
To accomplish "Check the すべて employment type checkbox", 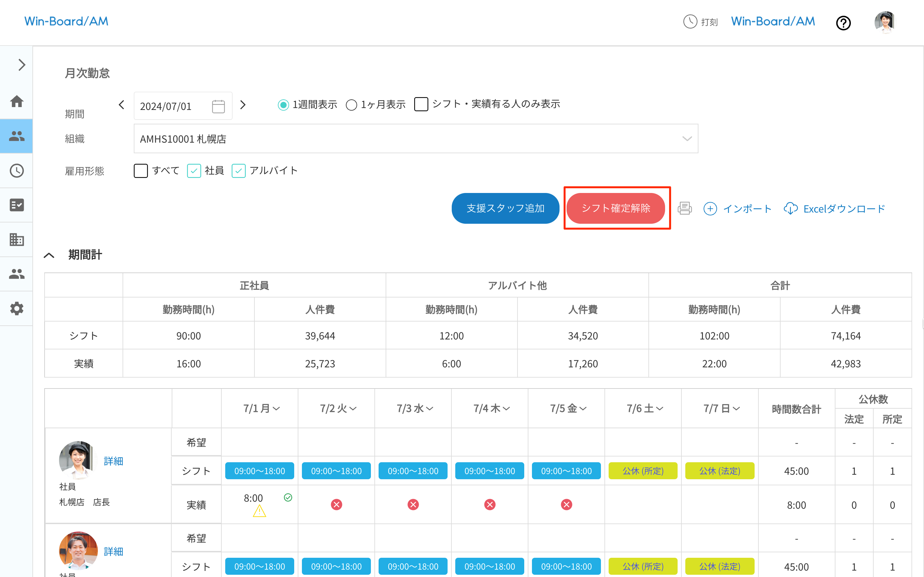I will pyautogui.click(x=141, y=171).
